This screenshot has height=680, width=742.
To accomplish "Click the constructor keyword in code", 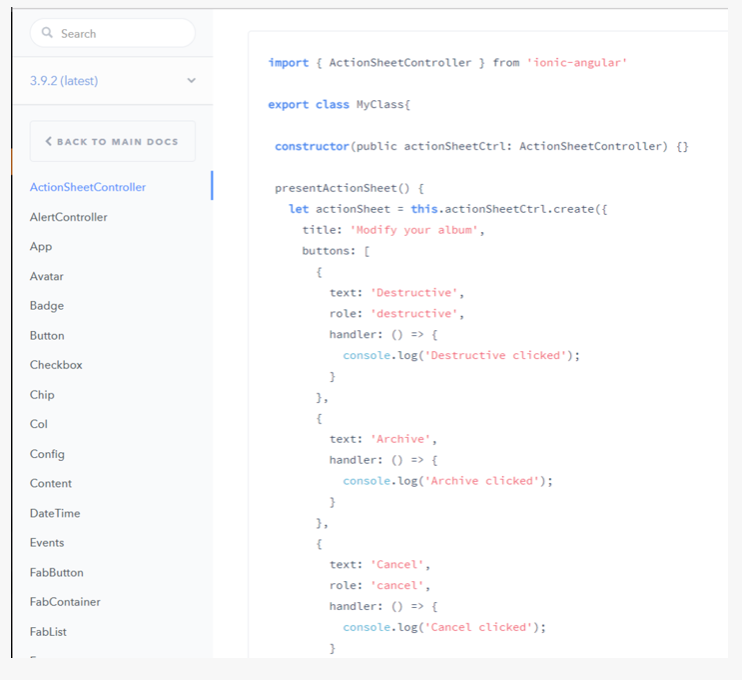I will pos(312,146).
